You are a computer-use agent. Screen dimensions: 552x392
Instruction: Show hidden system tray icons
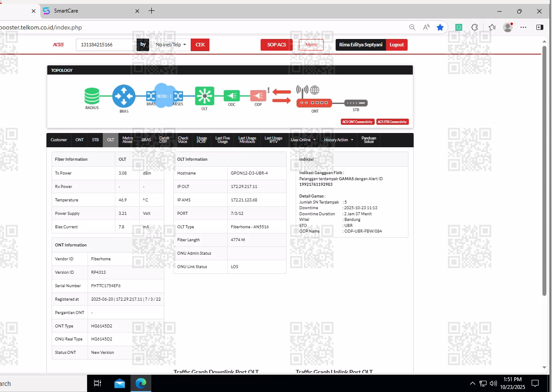(x=473, y=383)
